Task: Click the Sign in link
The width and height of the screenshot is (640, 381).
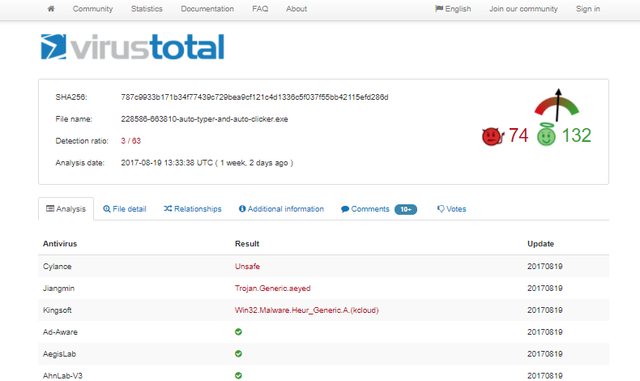Action: [x=588, y=9]
